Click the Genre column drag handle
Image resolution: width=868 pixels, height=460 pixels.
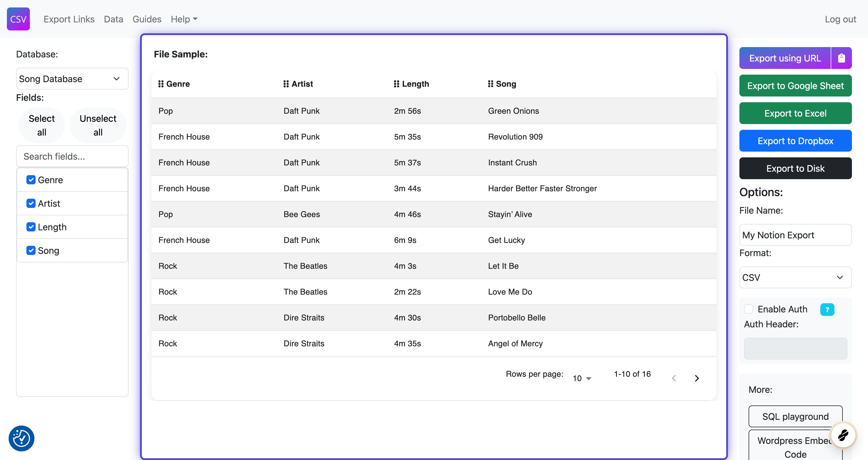click(161, 84)
